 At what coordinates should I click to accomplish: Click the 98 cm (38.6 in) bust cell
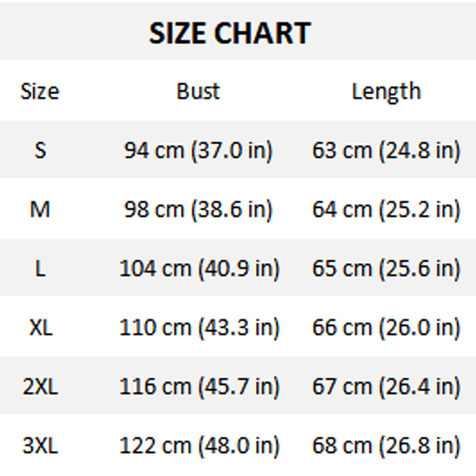click(198, 209)
